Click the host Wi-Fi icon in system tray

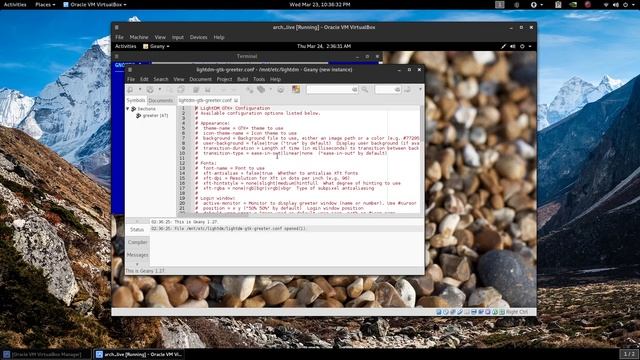tap(606, 4)
